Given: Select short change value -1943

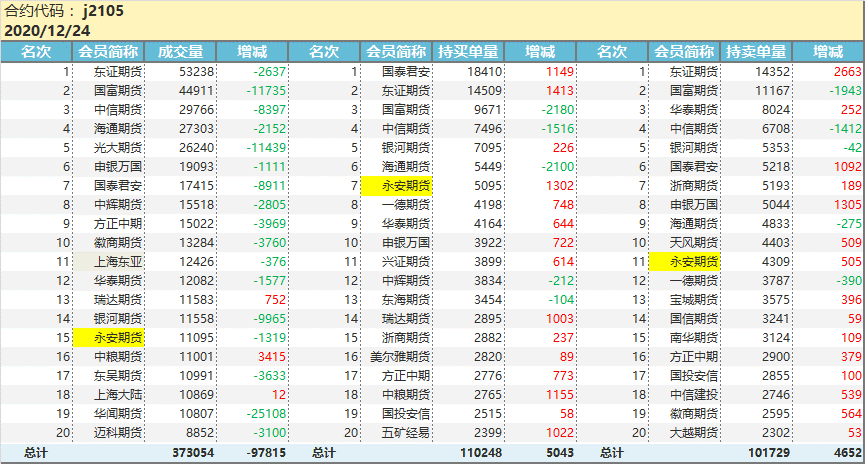Looking at the screenshot, I should (x=845, y=90).
